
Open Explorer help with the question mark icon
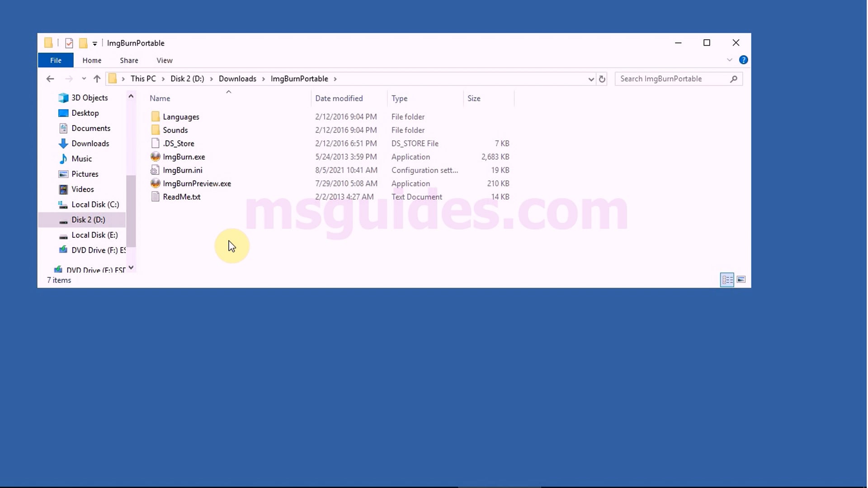744,60
